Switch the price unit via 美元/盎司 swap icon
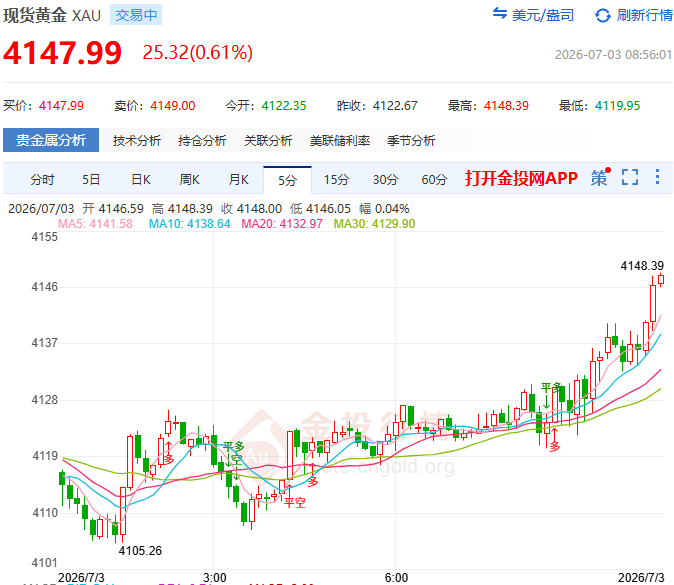Screen dimensions: 674x585 [499, 14]
